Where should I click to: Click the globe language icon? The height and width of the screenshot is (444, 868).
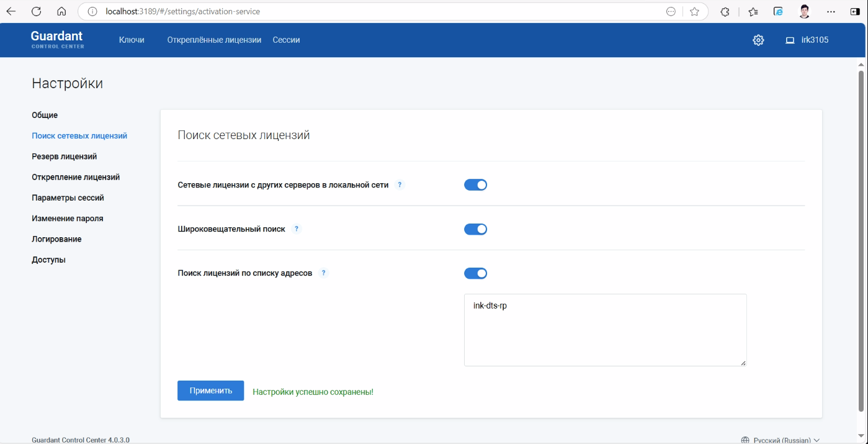(x=745, y=440)
